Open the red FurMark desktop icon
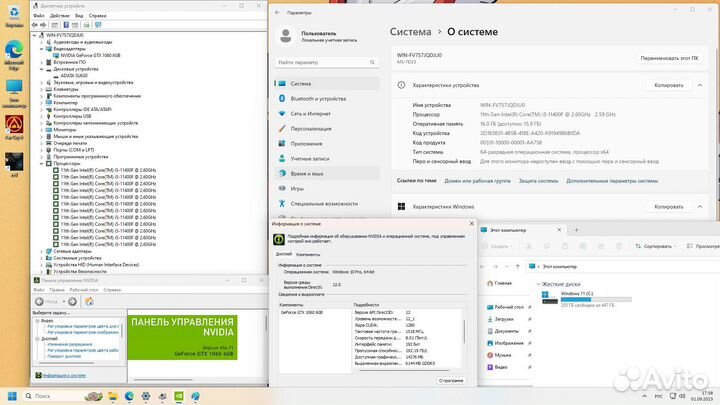 coord(14,127)
